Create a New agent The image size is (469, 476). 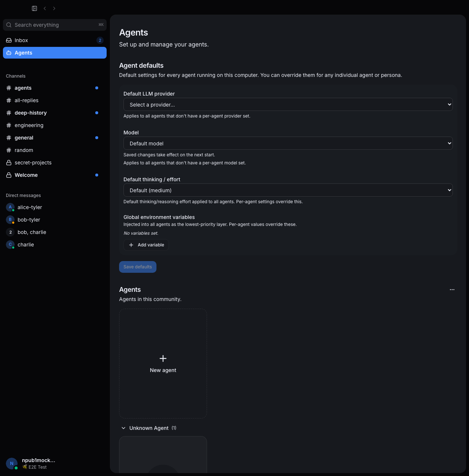pos(163,364)
